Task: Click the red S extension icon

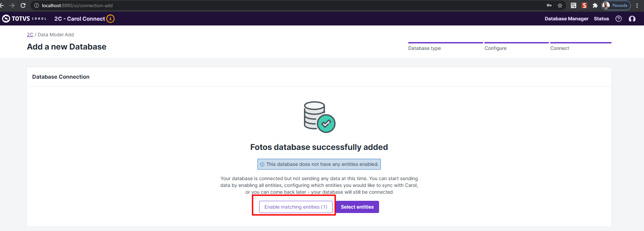Action: coord(584,5)
